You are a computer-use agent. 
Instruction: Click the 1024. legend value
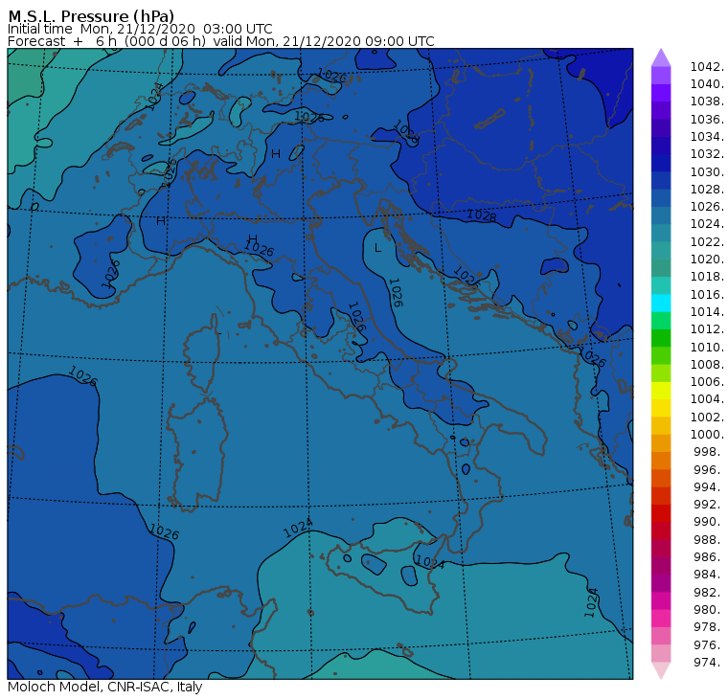pyautogui.click(x=707, y=224)
